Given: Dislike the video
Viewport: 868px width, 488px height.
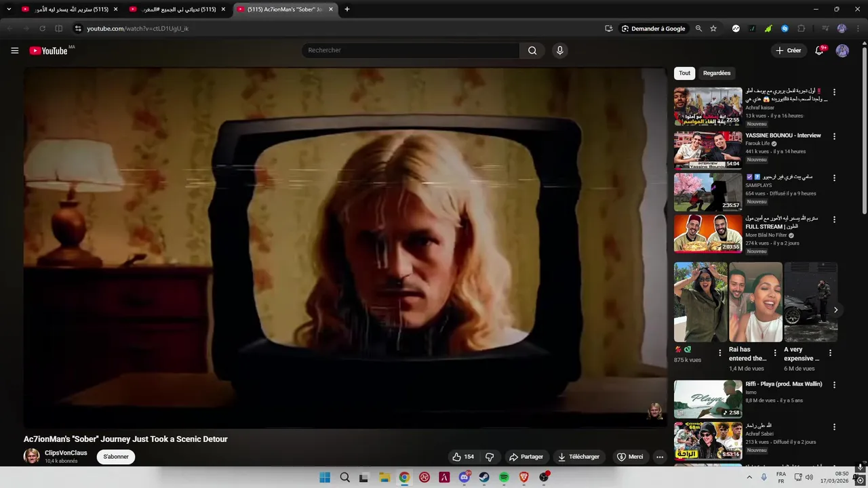Looking at the screenshot, I should pyautogui.click(x=490, y=457).
